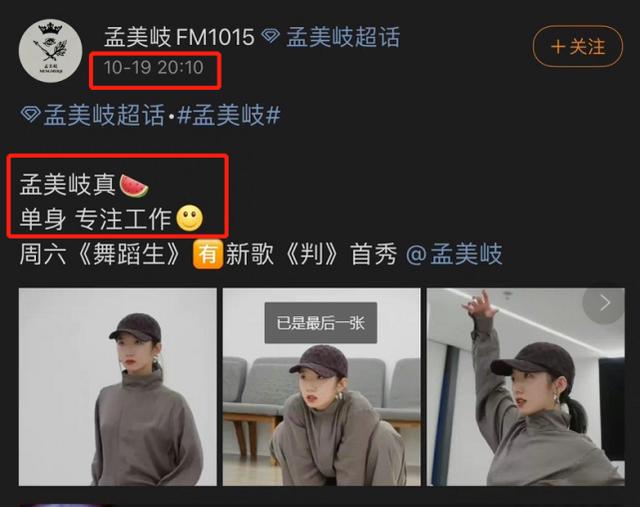Open the middle photo with grey chairs
The width and height of the screenshot is (640, 507).
click(321, 387)
